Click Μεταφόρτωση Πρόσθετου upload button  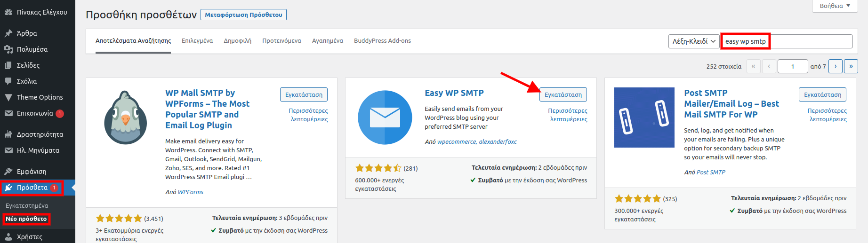point(243,15)
